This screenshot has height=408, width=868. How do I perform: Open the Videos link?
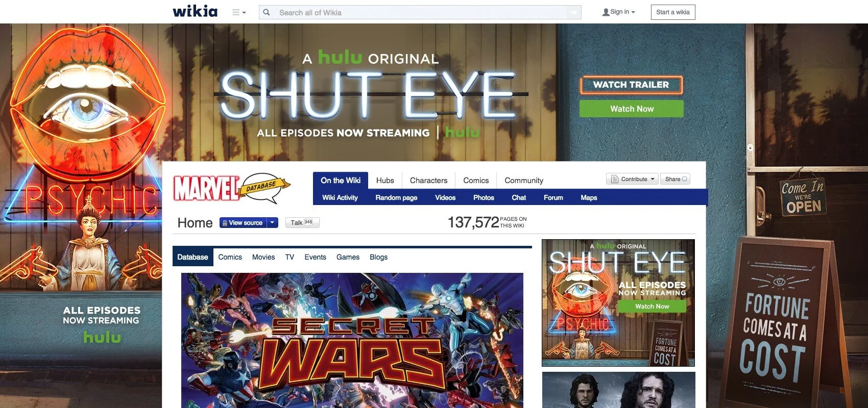click(445, 197)
